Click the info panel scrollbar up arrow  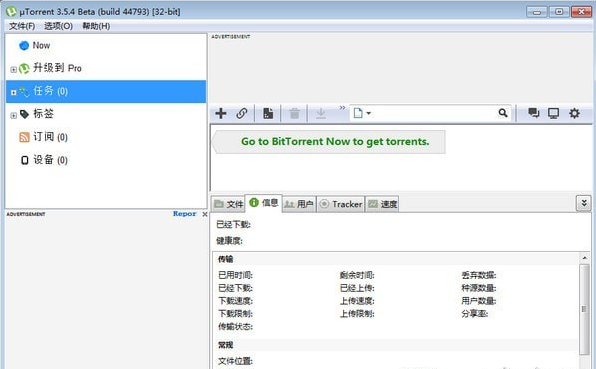[585, 258]
